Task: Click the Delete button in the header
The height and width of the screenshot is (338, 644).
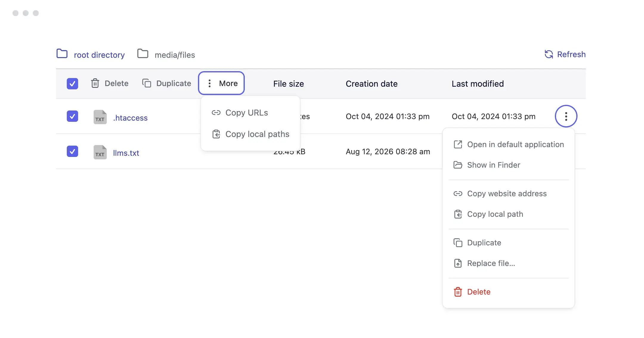Action: (x=110, y=83)
